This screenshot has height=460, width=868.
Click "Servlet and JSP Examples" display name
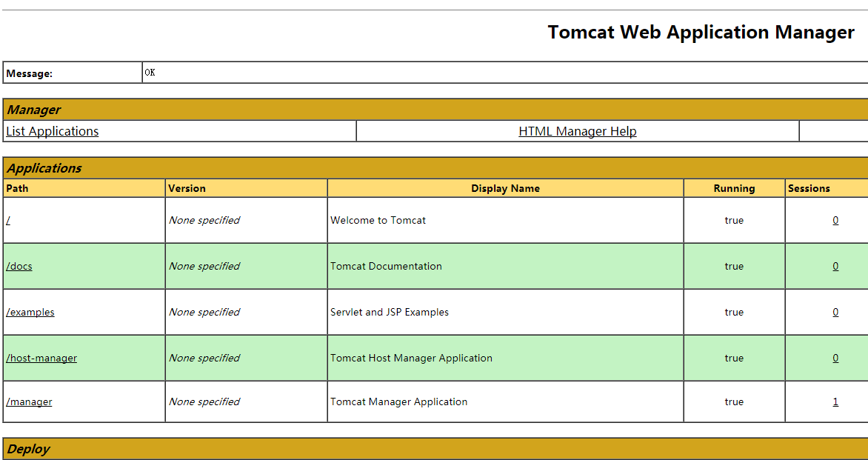[390, 312]
